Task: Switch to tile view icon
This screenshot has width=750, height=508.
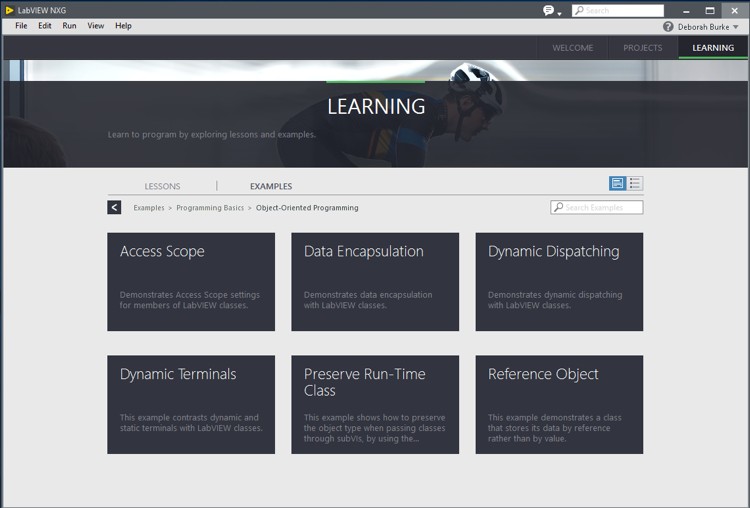Action: click(x=617, y=183)
